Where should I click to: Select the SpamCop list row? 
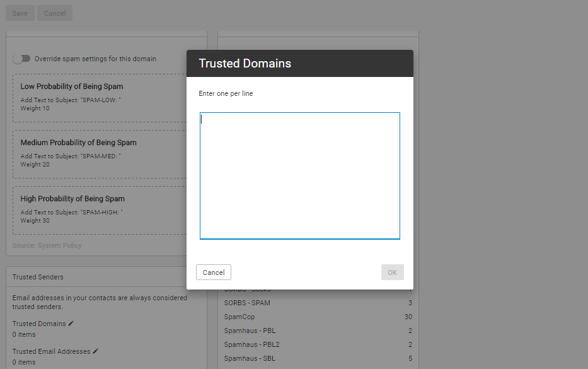coord(318,317)
